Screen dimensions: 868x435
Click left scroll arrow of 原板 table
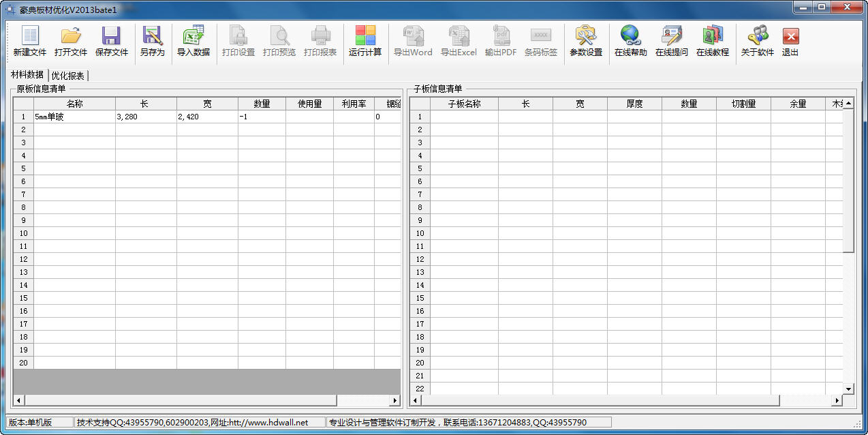point(18,400)
